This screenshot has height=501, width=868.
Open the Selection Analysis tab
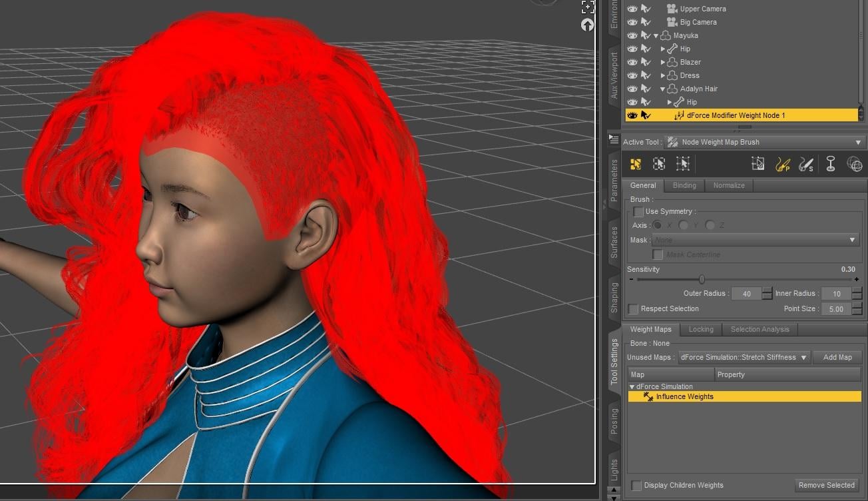point(759,329)
